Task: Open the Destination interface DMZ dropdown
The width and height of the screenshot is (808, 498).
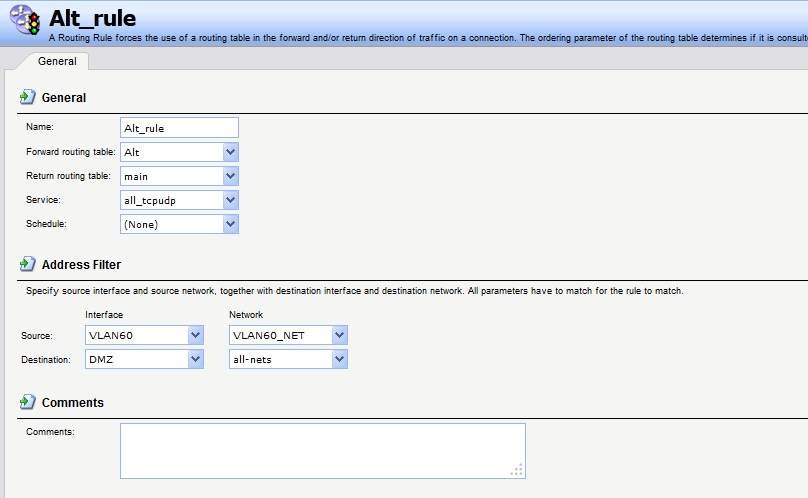Action: [x=194, y=359]
